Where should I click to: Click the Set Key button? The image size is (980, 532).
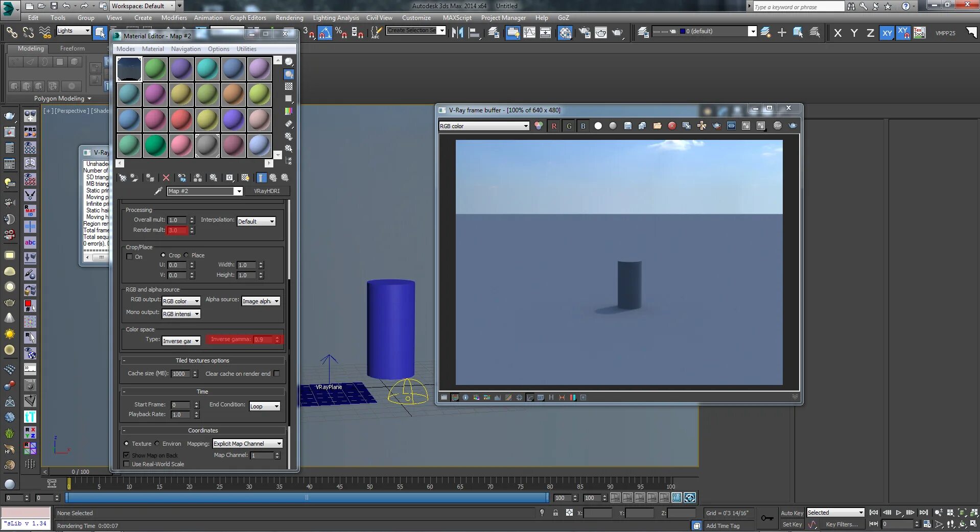(792, 524)
